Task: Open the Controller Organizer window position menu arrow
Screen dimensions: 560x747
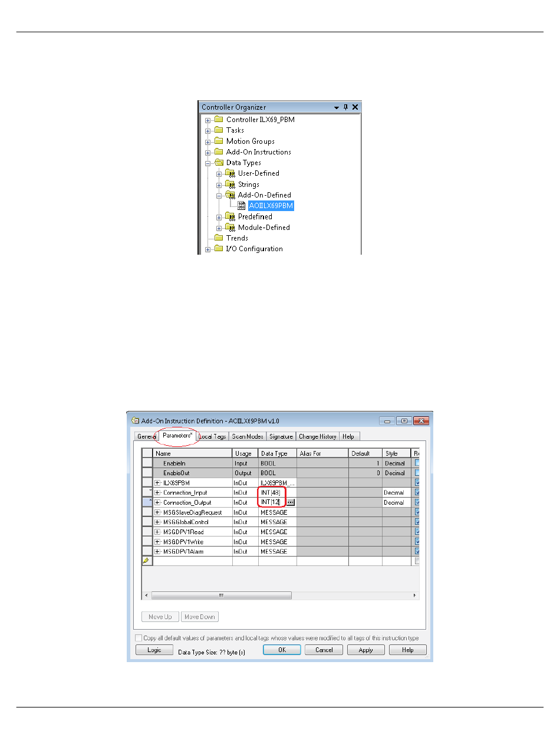Action: [x=337, y=108]
